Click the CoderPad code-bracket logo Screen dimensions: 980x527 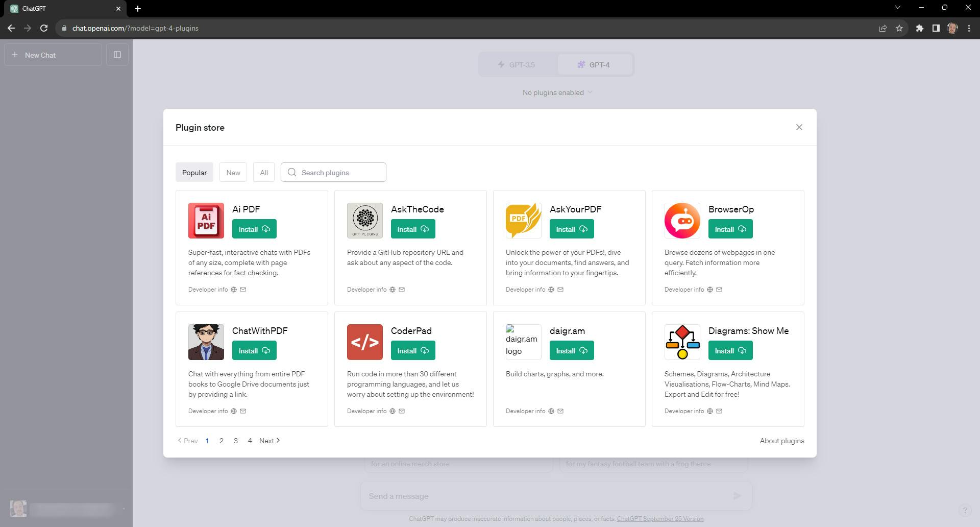pyautogui.click(x=365, y=342)
